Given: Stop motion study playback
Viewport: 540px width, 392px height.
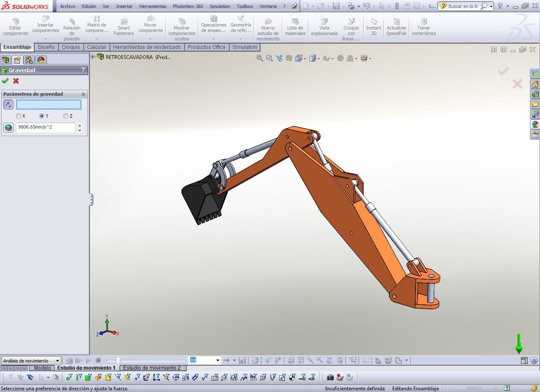Looking at the screenshot, I should click(98, 360).
